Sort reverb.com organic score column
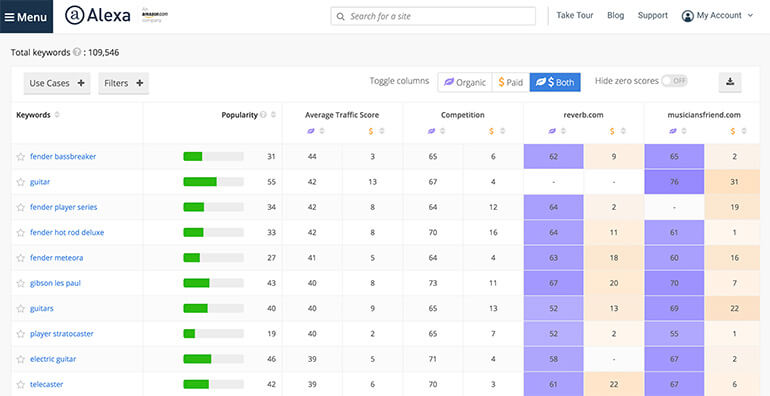This screenshot has width=770, height=396. point(563,131)
